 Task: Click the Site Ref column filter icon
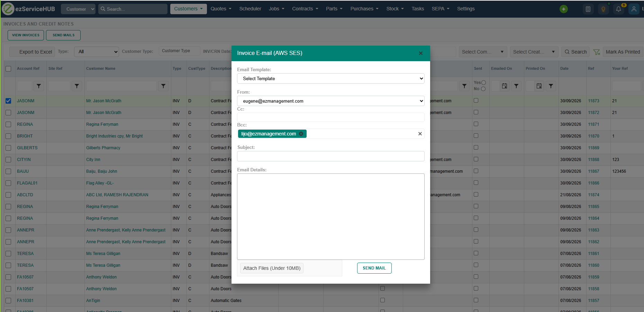pos(77,86)
